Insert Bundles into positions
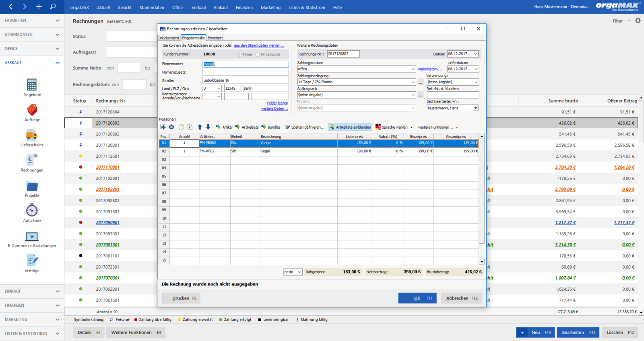The width and height of the screenshot is (644, 341). (x=271, y=127)
